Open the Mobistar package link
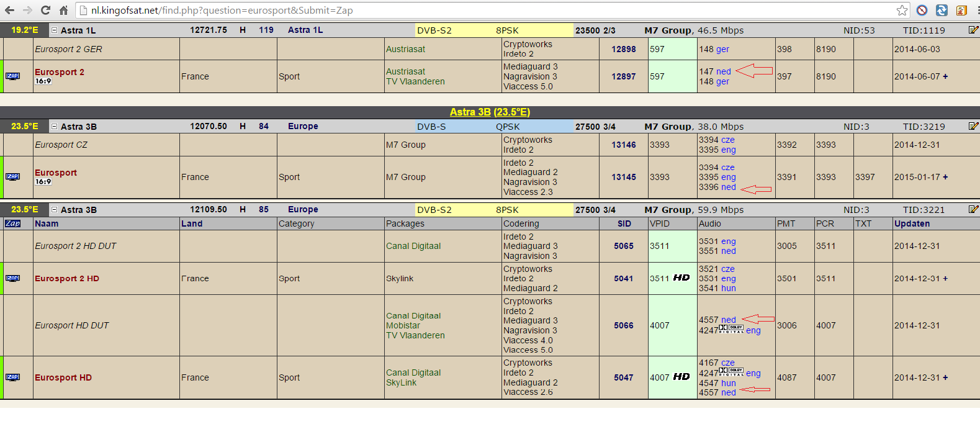 coord(403,325)
